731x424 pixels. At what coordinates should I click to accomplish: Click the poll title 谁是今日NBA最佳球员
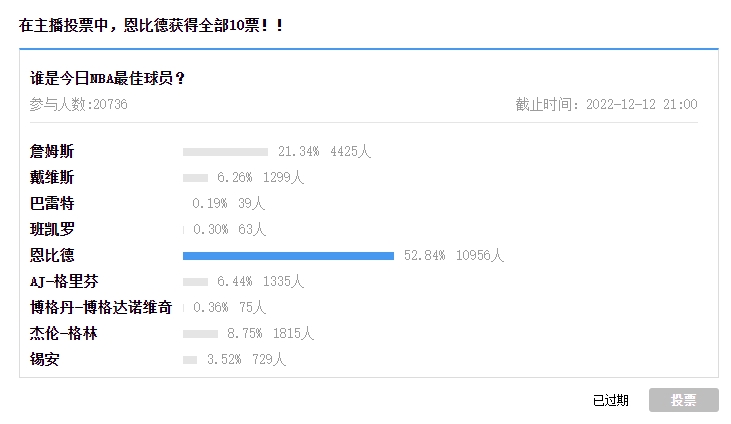point(107,78)
